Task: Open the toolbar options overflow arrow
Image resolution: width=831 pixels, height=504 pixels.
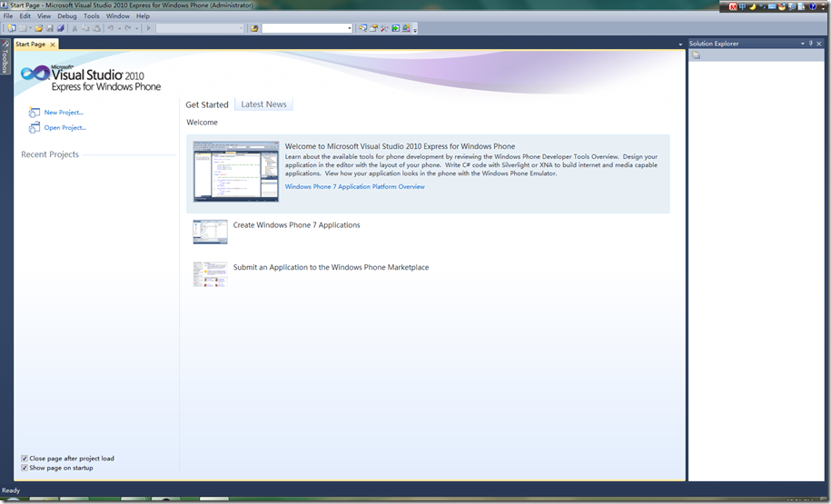Action: pyautogui.click(x=415, y=29)
